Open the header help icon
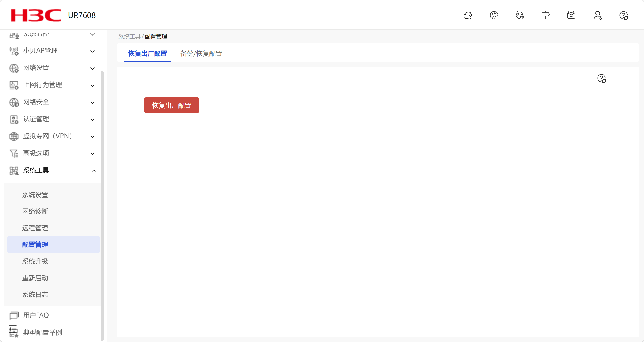 coord(624,15)
